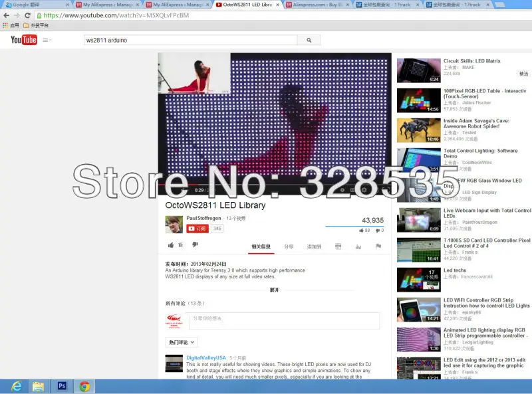Click the ws2811 arduino search field
The width and height of the screenshot is (532, 394).
pyautogui.click(x=190, y=40)
